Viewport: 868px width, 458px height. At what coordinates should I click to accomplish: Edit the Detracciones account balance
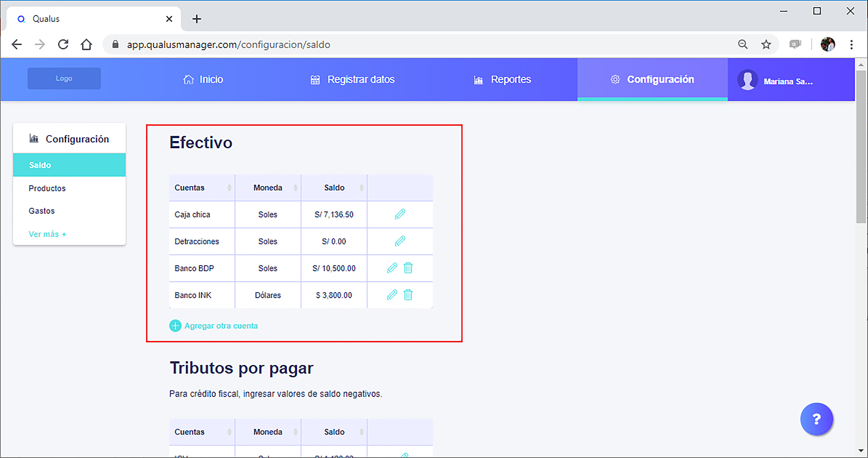click(400, 241)
